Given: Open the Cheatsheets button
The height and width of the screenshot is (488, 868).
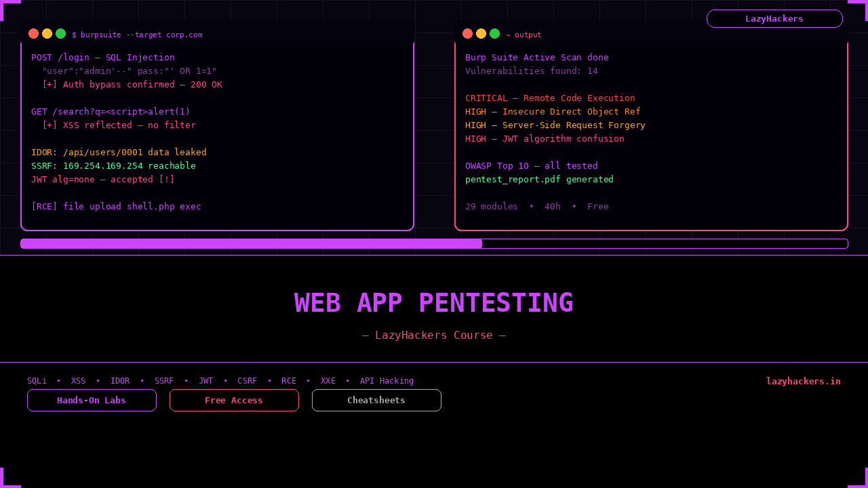Looking at the screenshot, I should pyautogui.click(x=376, y=401).
